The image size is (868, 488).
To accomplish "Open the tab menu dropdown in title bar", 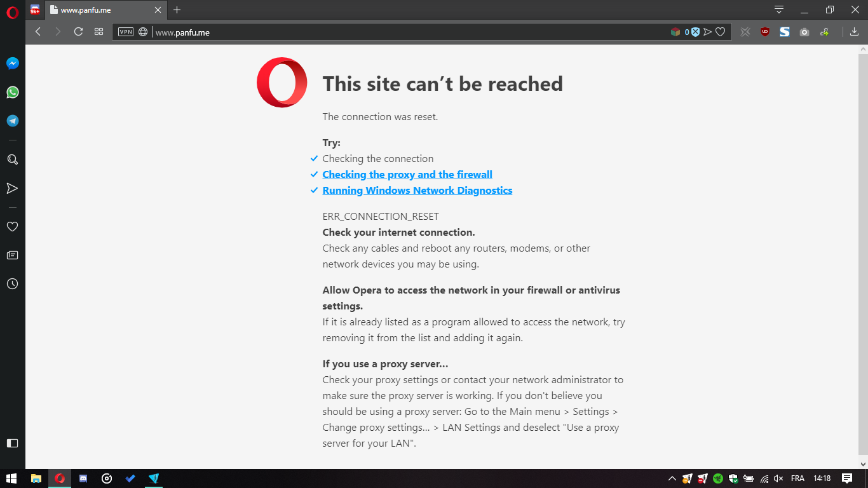I will point(778,10).
